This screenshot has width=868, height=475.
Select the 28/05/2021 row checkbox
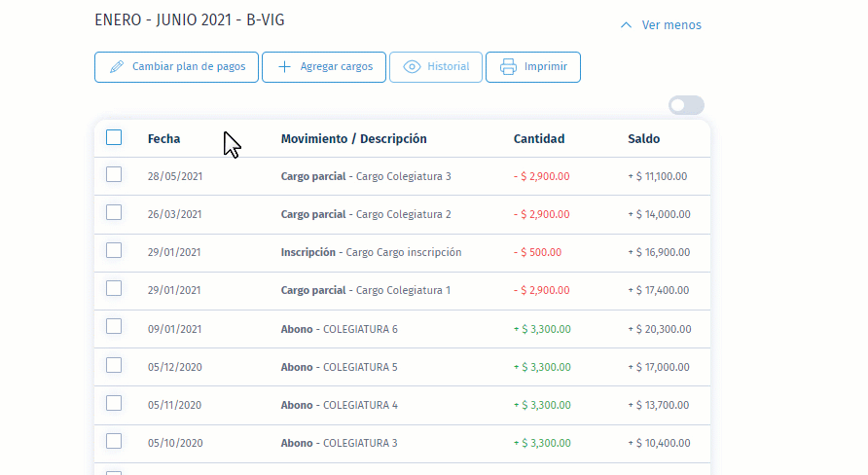point(114,174)
